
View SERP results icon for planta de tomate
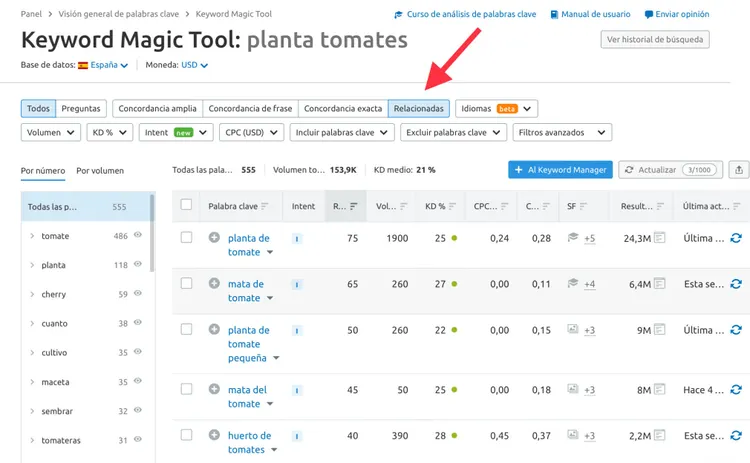(x=660, y=237)
